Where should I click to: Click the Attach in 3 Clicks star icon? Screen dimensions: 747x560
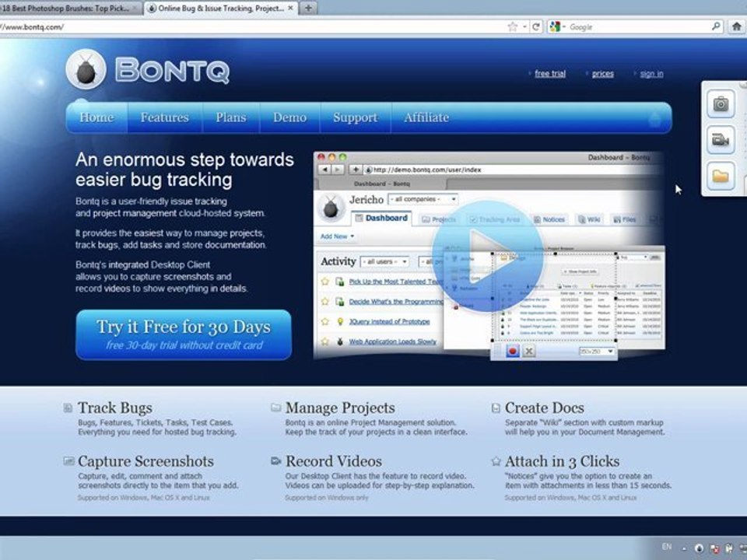pyautogui.click(x=496, y=461)
